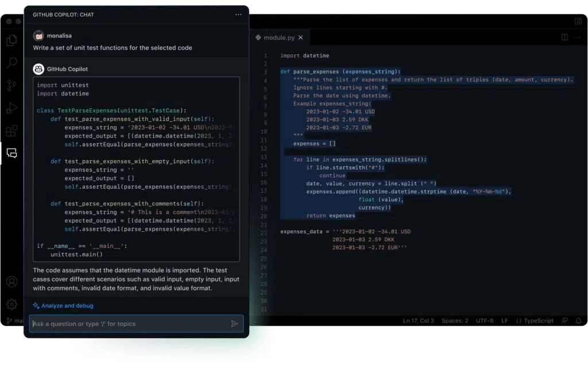Focus the Ask a question input field
Viewport: 588px width, 365px height.
pos(137,324)
